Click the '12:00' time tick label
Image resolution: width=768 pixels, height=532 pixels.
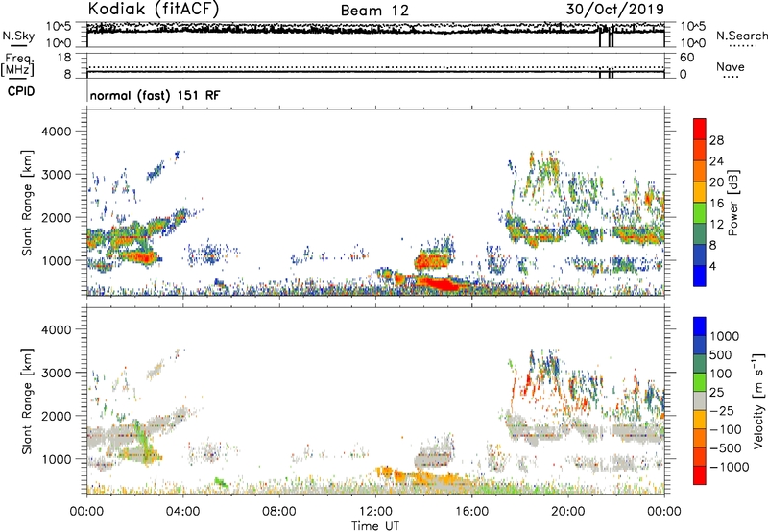[375, 512]
